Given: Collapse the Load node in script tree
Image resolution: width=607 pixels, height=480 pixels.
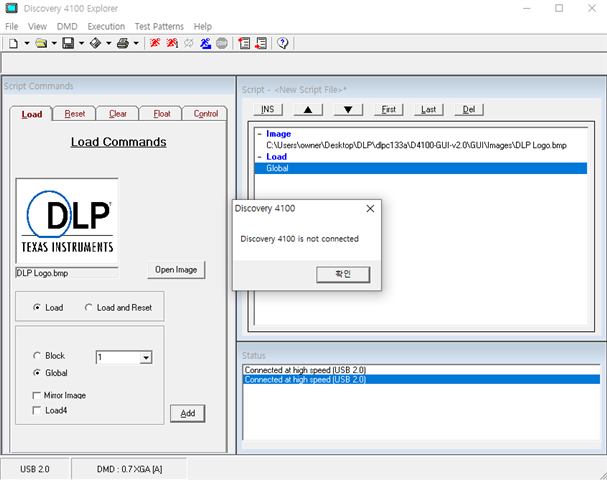Looking at the screenshot, I should 259,157.
